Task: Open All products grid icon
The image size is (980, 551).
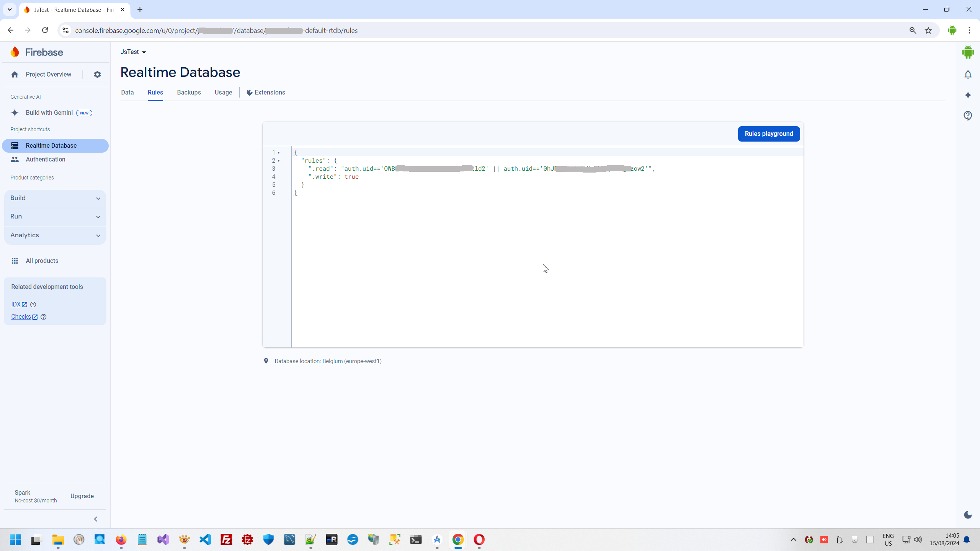Action: click(x=15, y=261)
